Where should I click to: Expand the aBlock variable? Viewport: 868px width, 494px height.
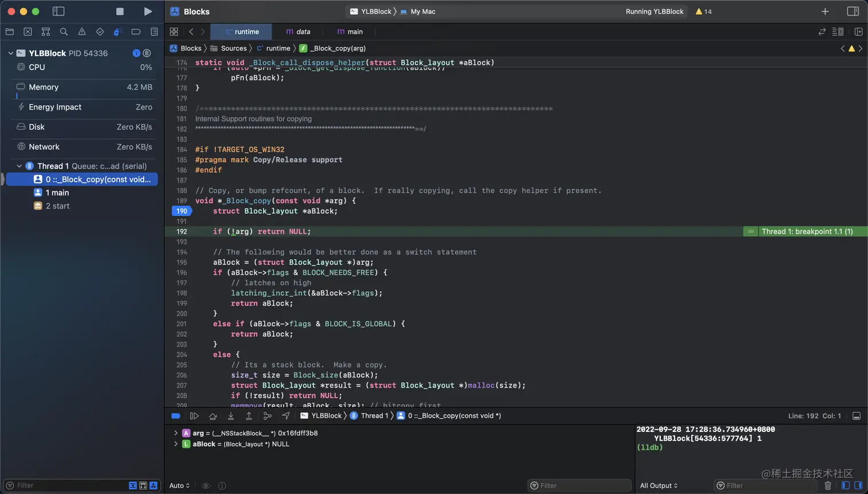point(176,444)
